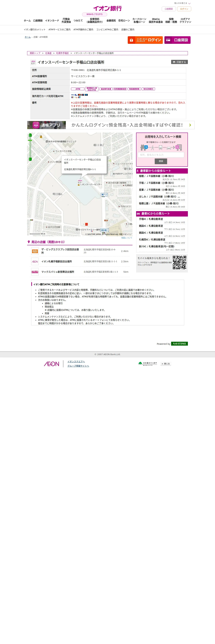Open the 地図について link
This screenshot has width=215, height=644.
(x=127, y=238)
